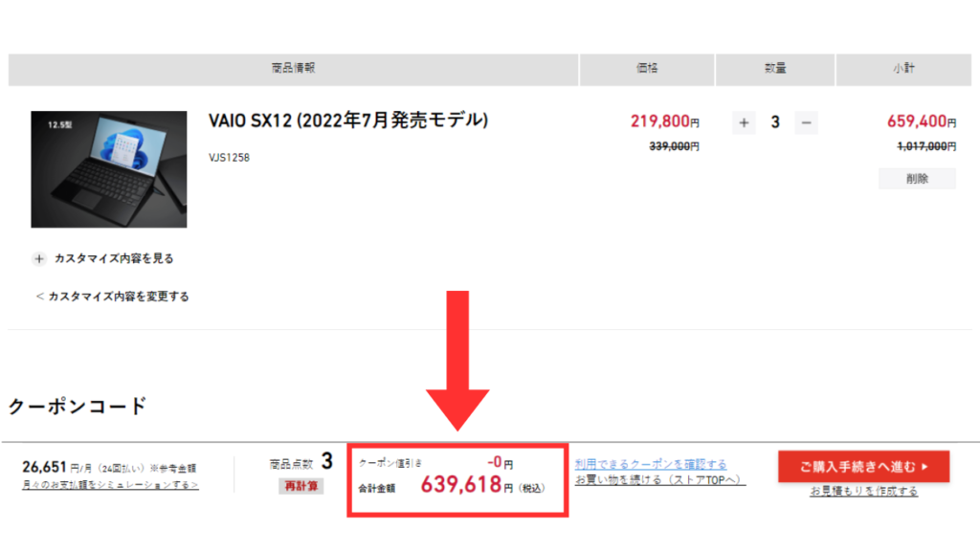Open 月々のお支払額をシミュレーションする link
Screen dimensions: 980x551
coord(110,485)
